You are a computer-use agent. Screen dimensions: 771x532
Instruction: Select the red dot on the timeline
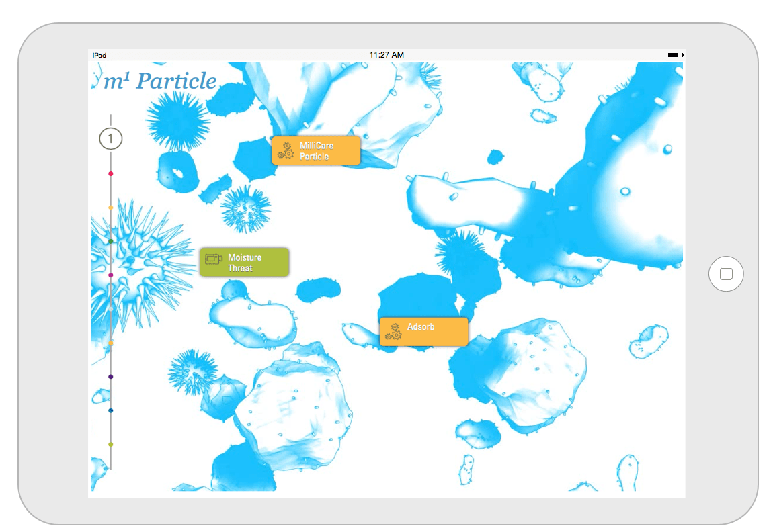coord(110,173)
